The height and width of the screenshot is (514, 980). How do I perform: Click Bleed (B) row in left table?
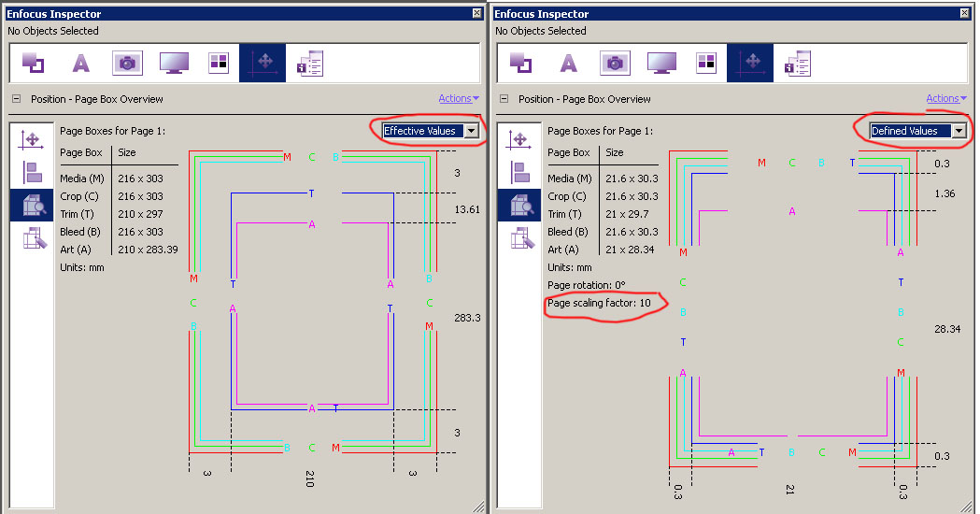point(119,232)
